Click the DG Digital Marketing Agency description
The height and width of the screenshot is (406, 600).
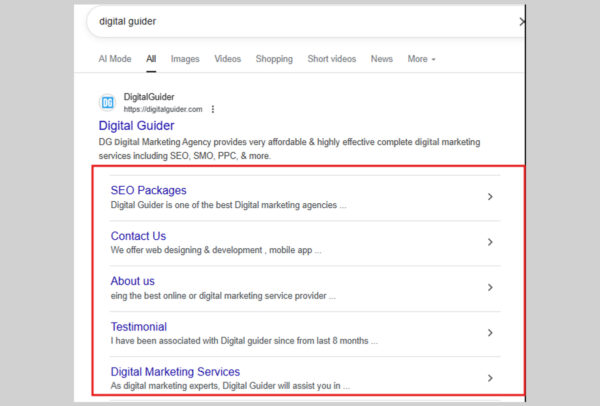tap(289, 149)
